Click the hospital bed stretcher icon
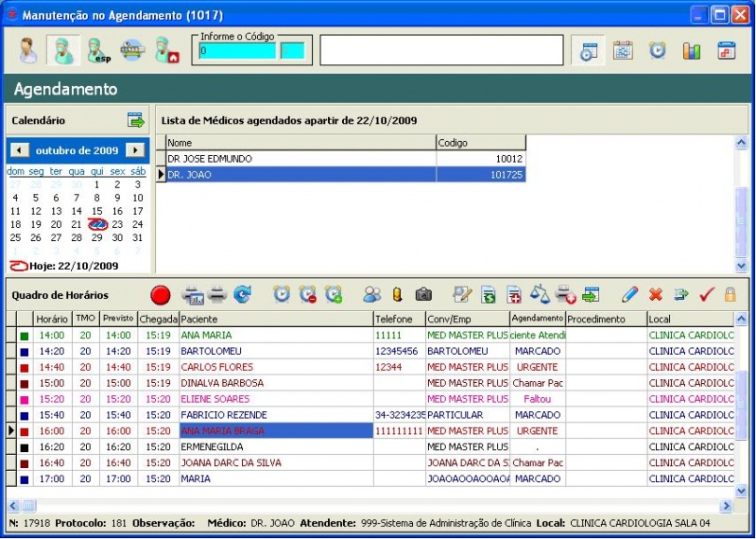The height and width of the screenshot is (539, 756). (x=132, y=50)
